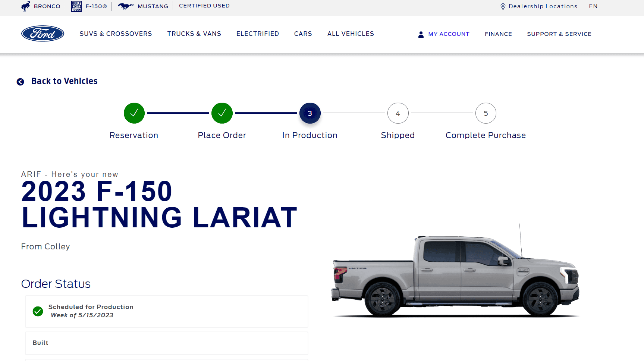Click the dealership location pin icon

(x=503, y=7)
